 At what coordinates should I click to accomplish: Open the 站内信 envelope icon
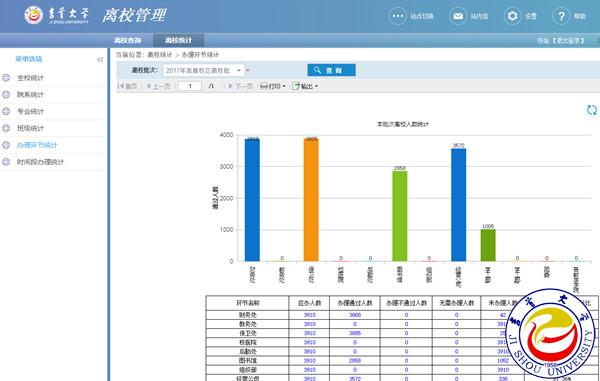click(458, 16)
